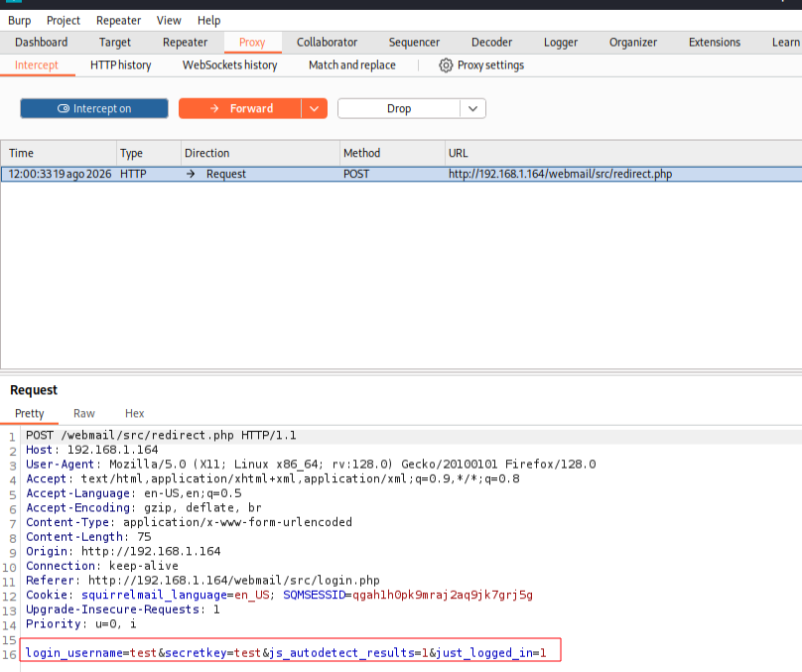Image resolution: width=802 pixels, height=672 pixels.
Task: Go to the Repeater tool tab
Action: pyautogui.click(x=186, y=43)
